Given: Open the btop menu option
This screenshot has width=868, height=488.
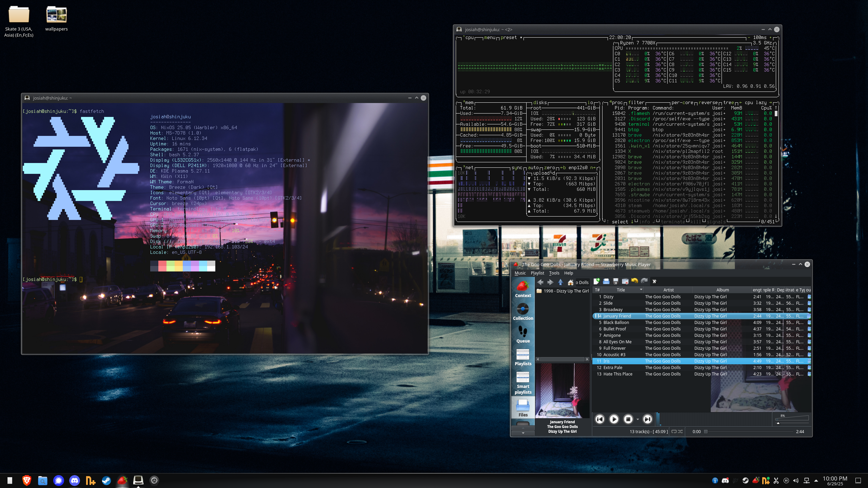Looking at the screenshot, I should click(490, 38).
